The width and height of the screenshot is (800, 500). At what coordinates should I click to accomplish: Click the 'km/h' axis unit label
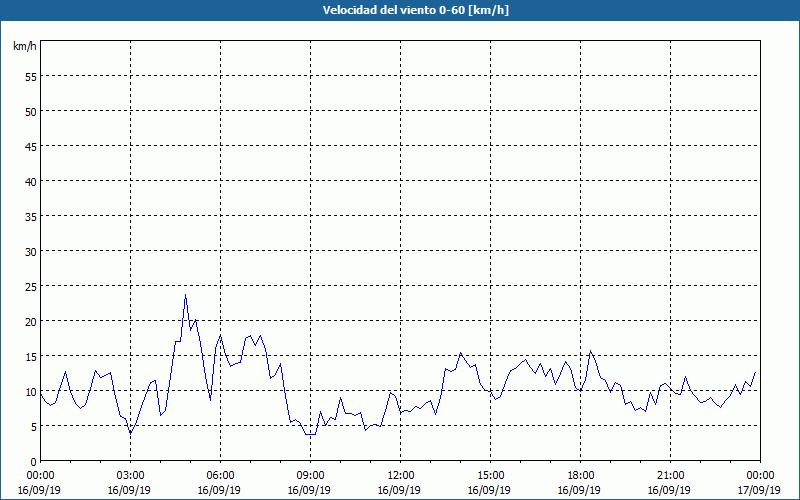coord(24,46)
